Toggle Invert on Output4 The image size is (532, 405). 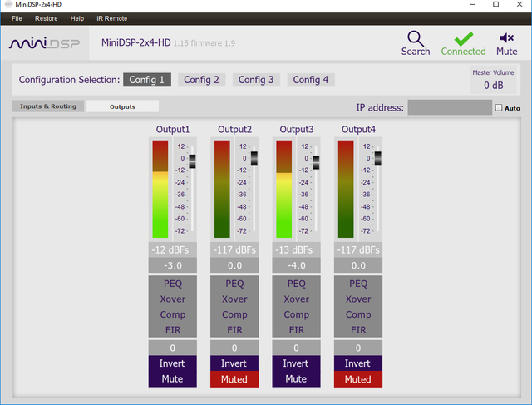(358, 363)
